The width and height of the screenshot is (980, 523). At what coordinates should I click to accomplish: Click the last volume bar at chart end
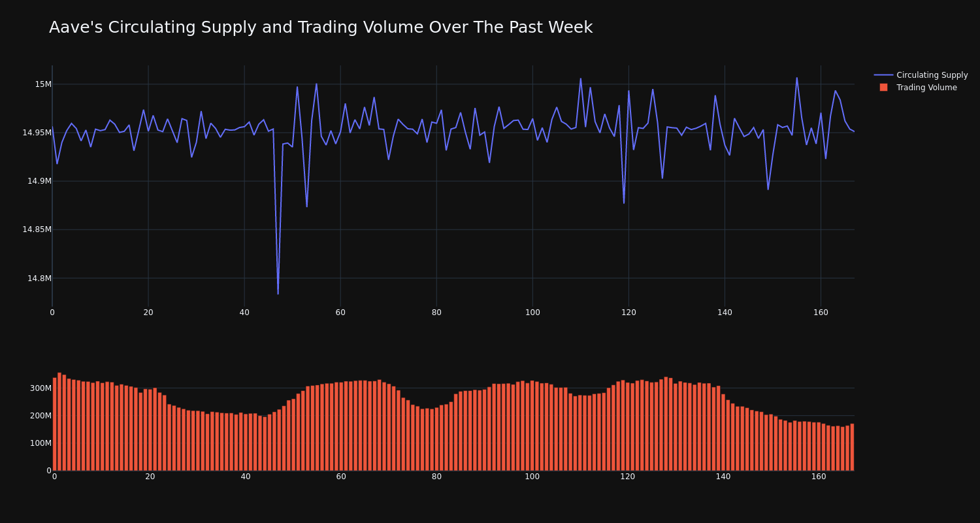click(x=852, y=447)
